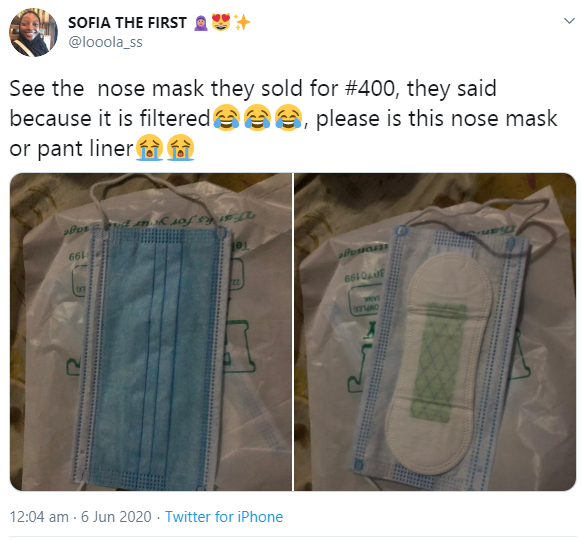The width and height of the screenshot is (582, 540).
Task: Open the blue face mask photo
Action: click(x=151, y=332)
